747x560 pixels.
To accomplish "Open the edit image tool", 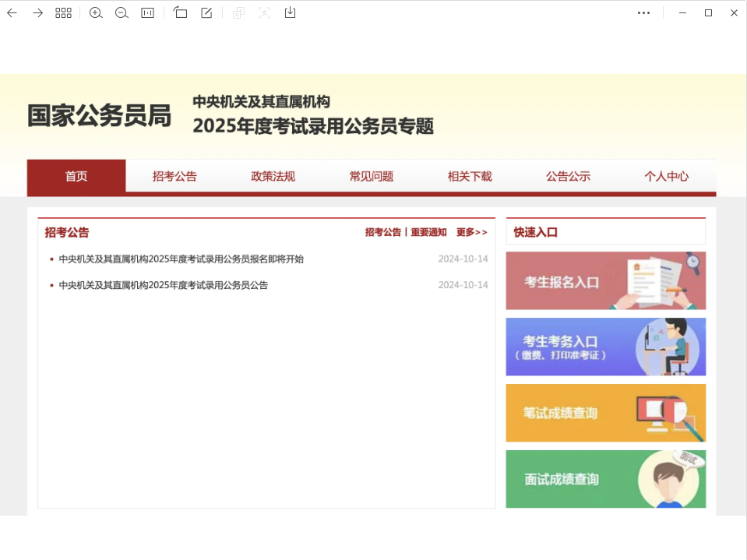I will 206,12.
